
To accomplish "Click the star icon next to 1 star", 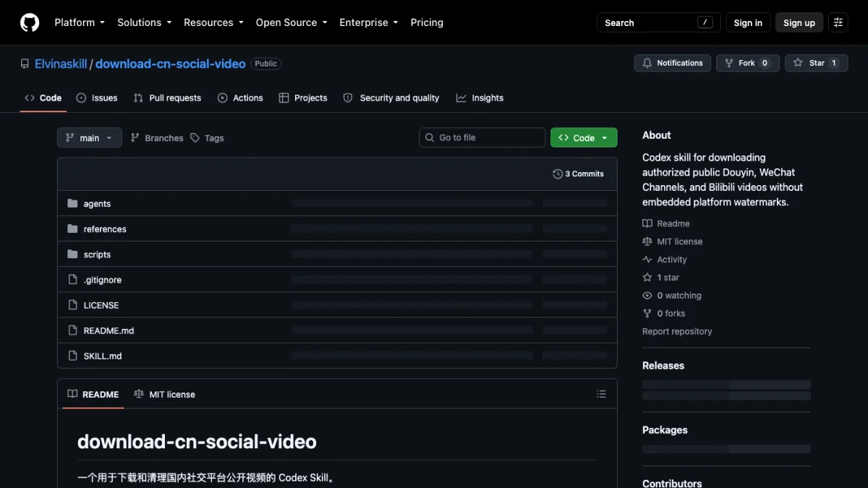I will click(647, 278).
